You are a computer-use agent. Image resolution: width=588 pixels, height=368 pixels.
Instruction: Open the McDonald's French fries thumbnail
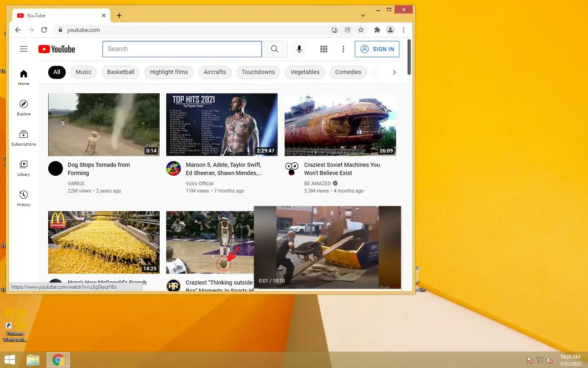point(104,242)
